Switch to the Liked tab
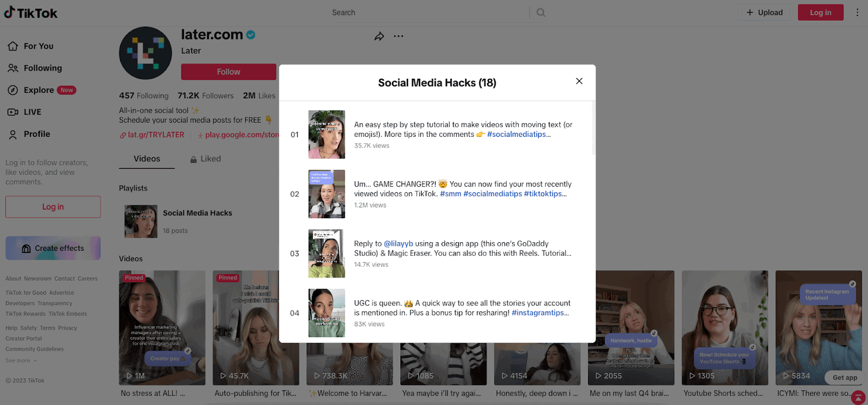This screenshot has height=405, width=868. [x=205, y=159]
